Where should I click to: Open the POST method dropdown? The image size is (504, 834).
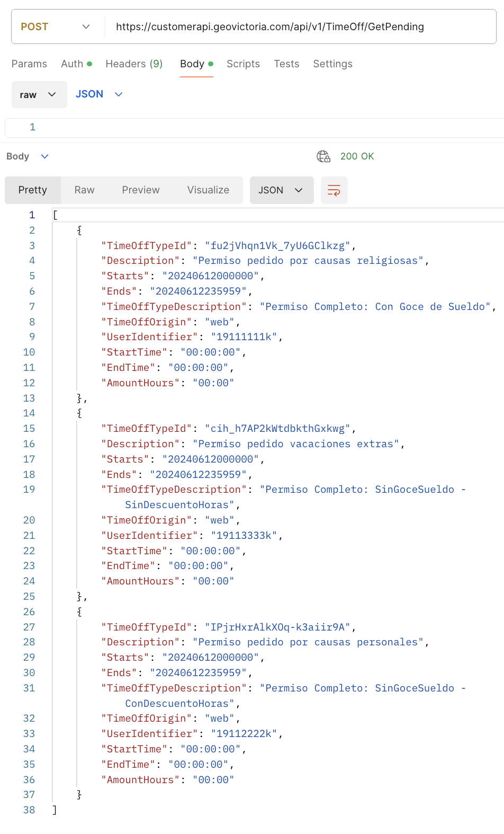click(56, 26)
